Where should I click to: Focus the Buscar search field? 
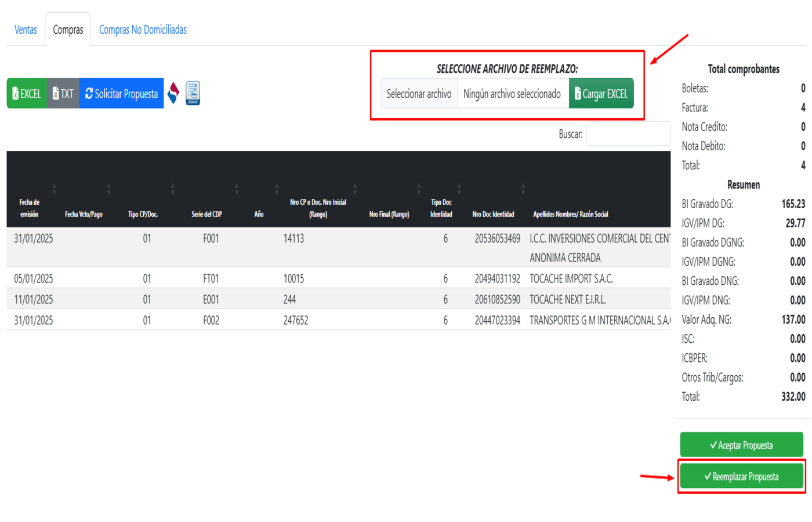click(628, 134)
